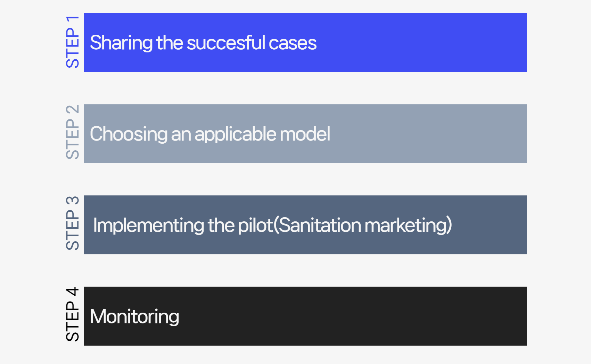Select the vertical 'STEP 3' label
Screen dimensions: 591x364
point(73,223)
